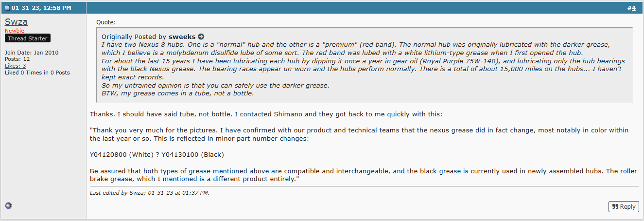Click the Thread Starter badge
Screen dimensions: 644x221
click(28, 38)
